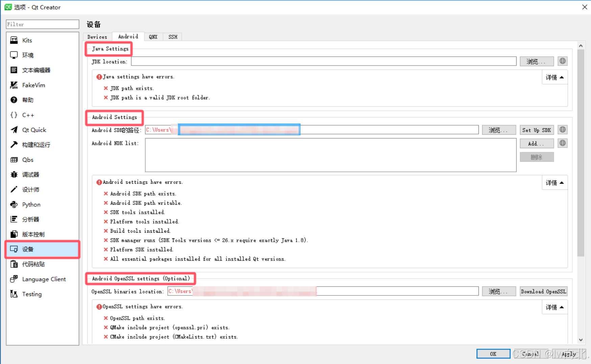The image size is (591, 364).
Task: Open the C++ settings category
Action: pyautogui.click(x=42, y=115)
